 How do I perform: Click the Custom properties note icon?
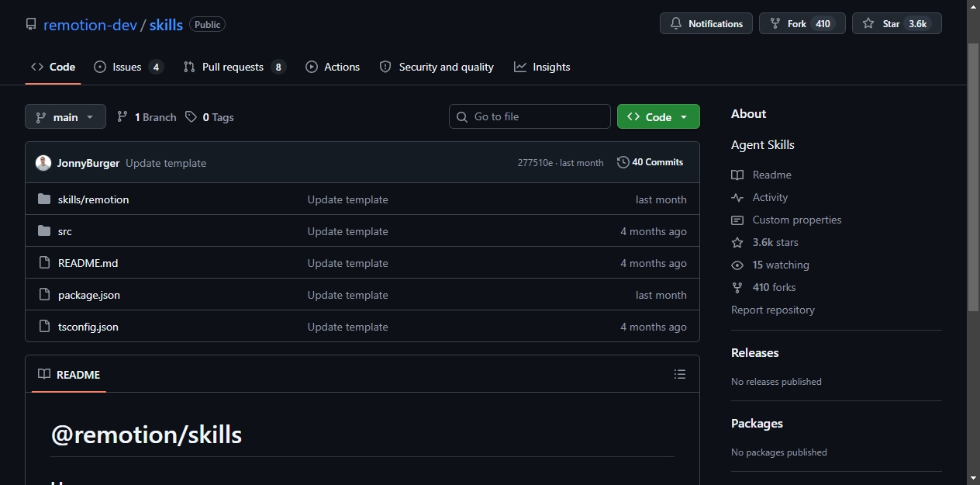[x=737, y=220]
